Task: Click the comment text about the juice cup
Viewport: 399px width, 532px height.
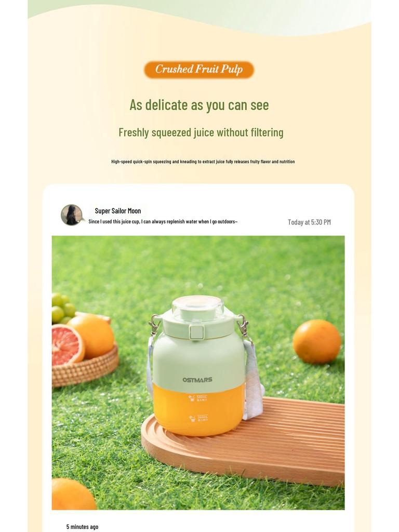Action: [x=163, y=221]
